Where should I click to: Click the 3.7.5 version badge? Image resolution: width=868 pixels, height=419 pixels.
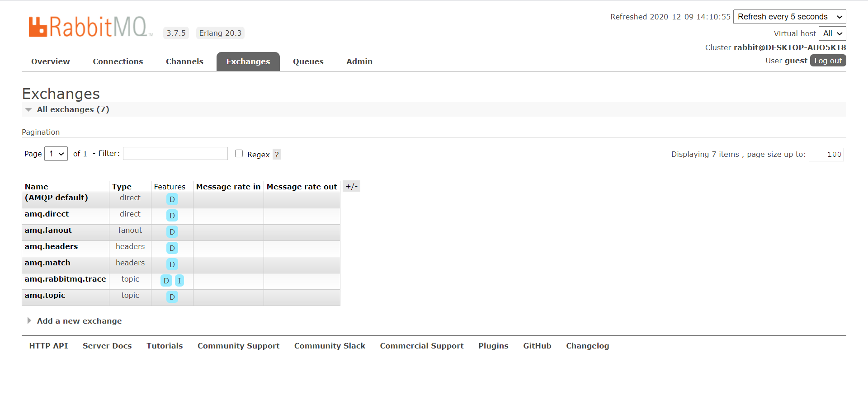pos(176,33)
